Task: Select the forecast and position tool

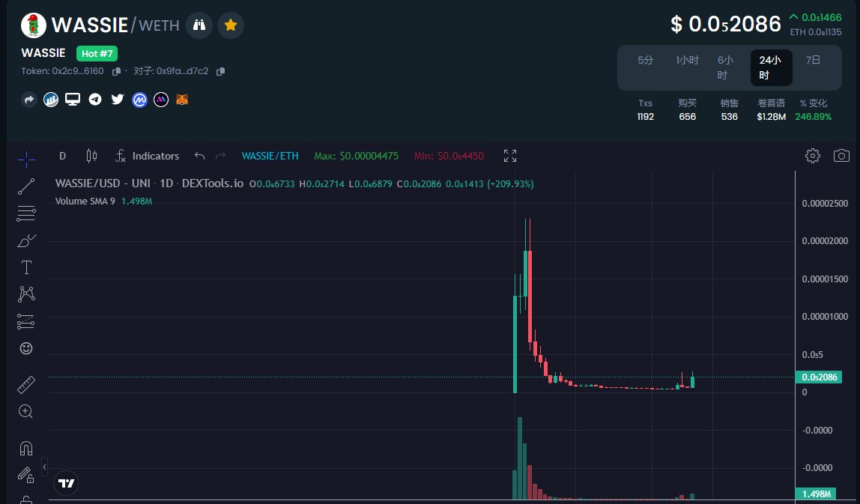Action: pos(25,321)
